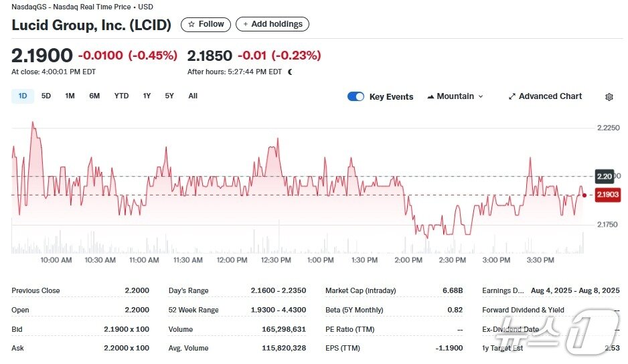Screen dimensions: 628x364
Task: Click the Add holdings button
Action: [272, 24]
